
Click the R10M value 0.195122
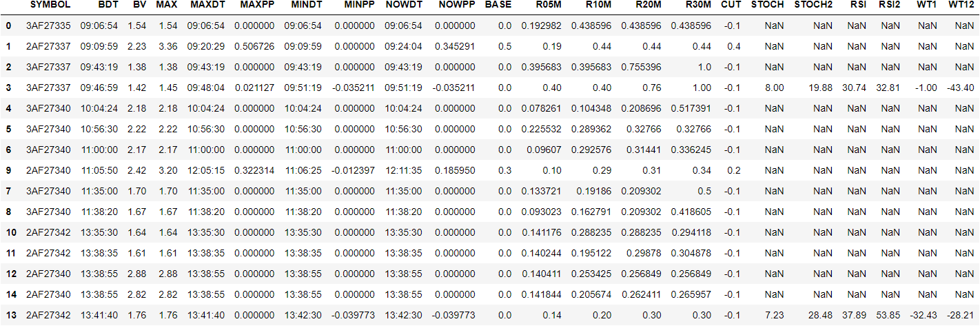tap(592, 253)
